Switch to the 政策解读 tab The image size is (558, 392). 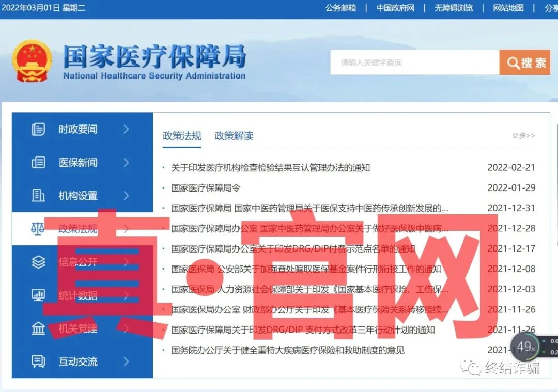234,136
